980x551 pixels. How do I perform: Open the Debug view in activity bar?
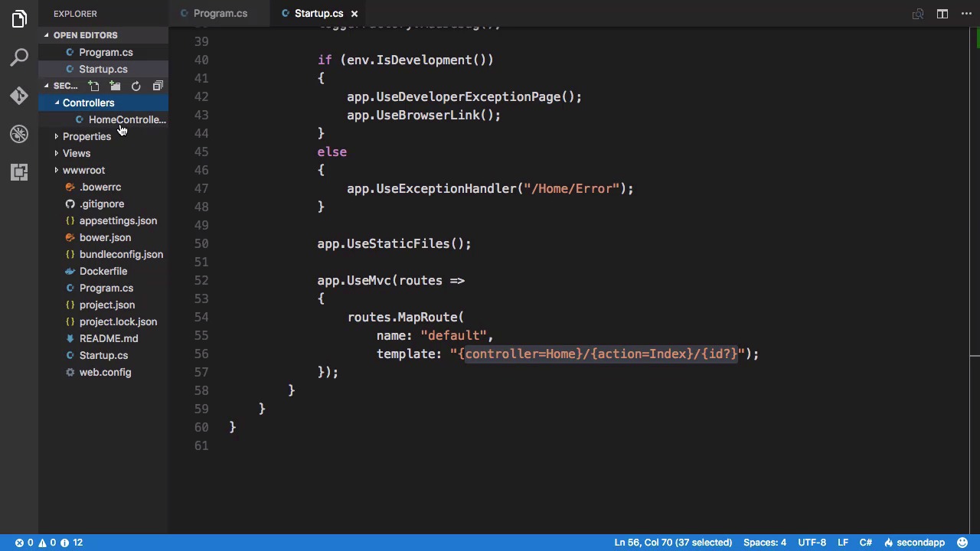[x=19, y=134]
